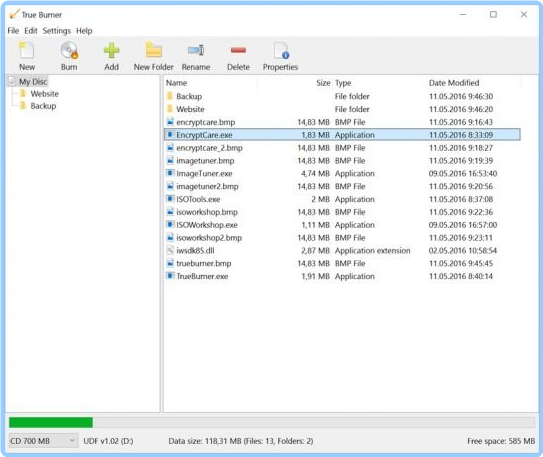Click the True Burner app icon in title bar
The height and width of the screenshot is (457, 543).
pyautogui.click(x=14, y=15)
